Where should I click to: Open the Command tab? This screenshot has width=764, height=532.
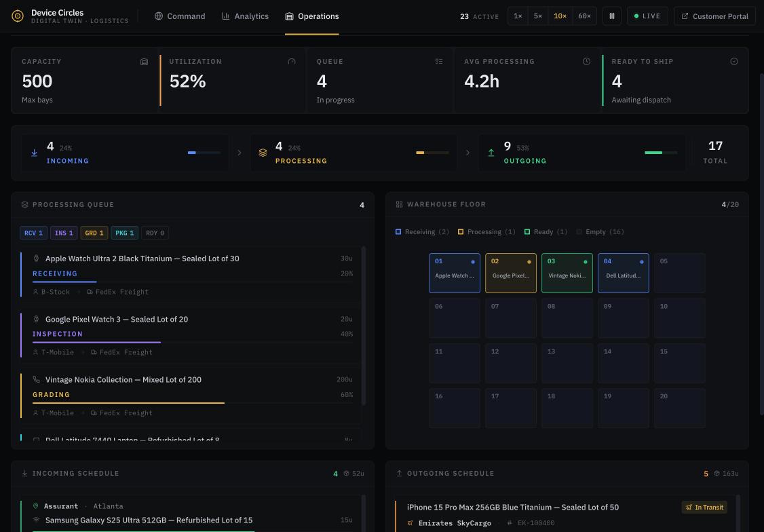click(x=180, y=16)
